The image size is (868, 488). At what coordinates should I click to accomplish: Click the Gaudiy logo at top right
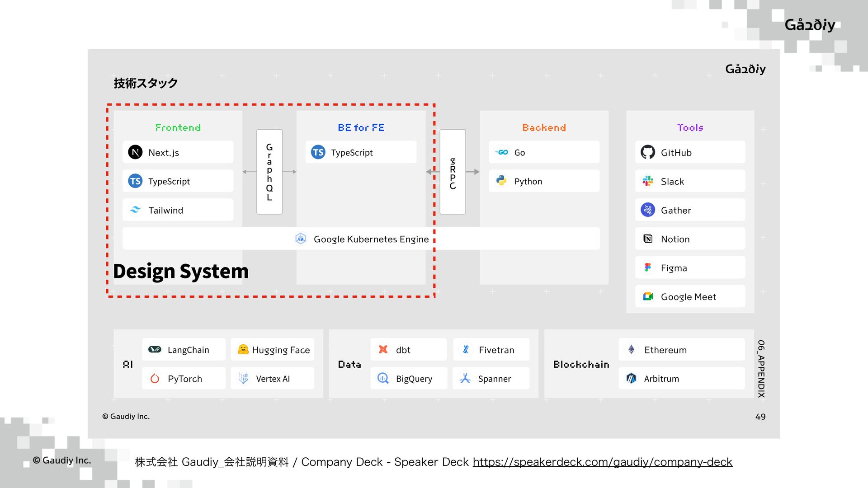(809, 25)
